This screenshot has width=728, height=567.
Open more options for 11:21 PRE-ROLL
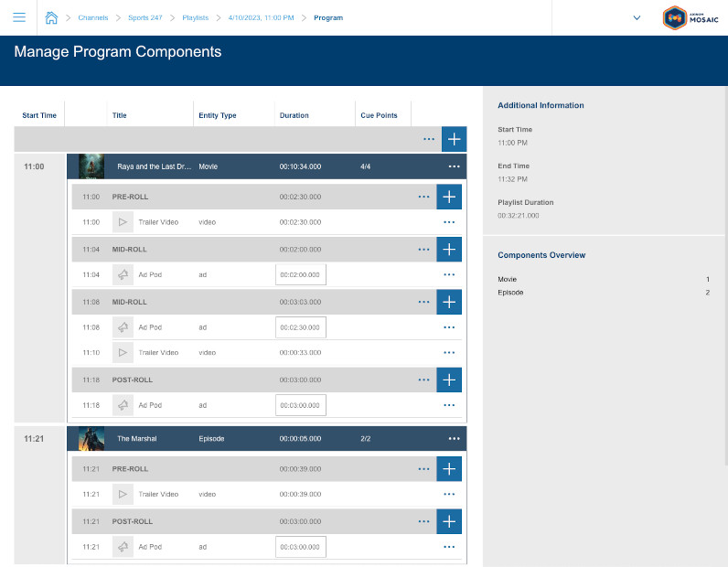point(423,469)
